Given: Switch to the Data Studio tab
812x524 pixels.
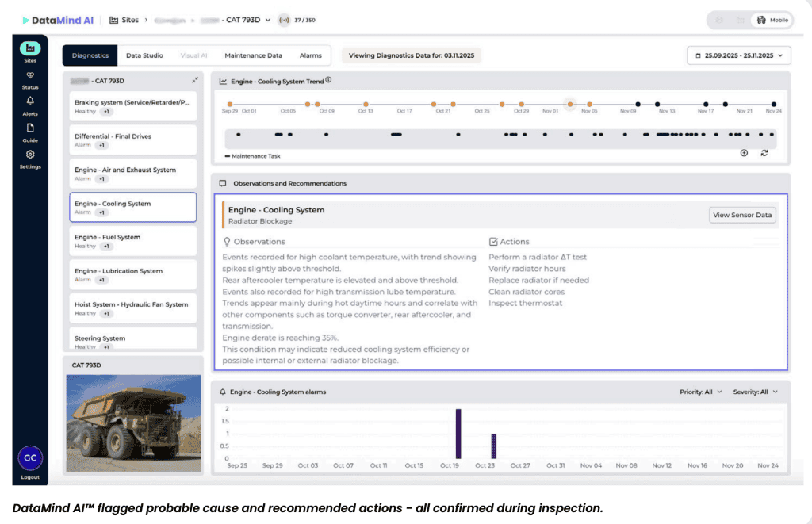Looking at the screenshot, I should tap(144, 55).
